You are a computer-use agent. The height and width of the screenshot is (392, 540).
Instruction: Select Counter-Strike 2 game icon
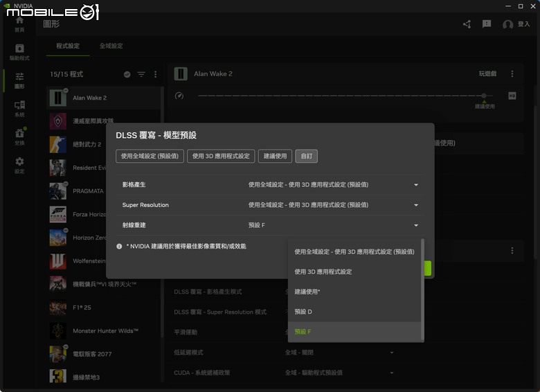[58, 144]
